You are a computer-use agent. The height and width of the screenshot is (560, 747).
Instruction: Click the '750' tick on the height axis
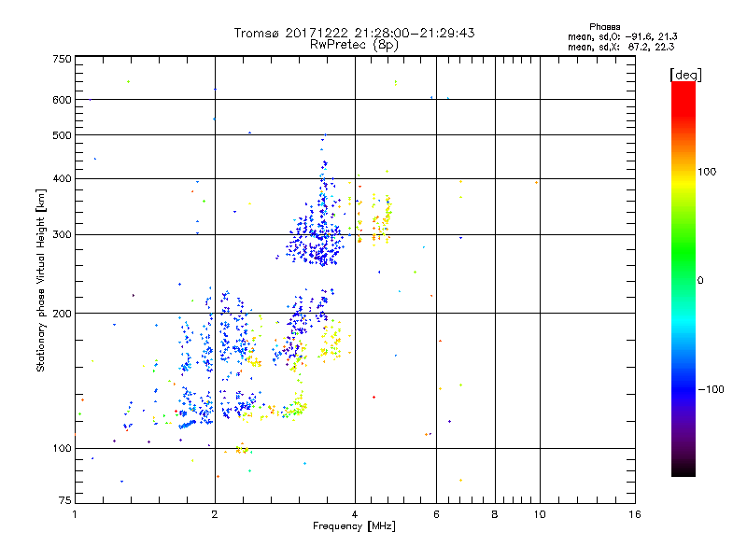click(62, 59)
